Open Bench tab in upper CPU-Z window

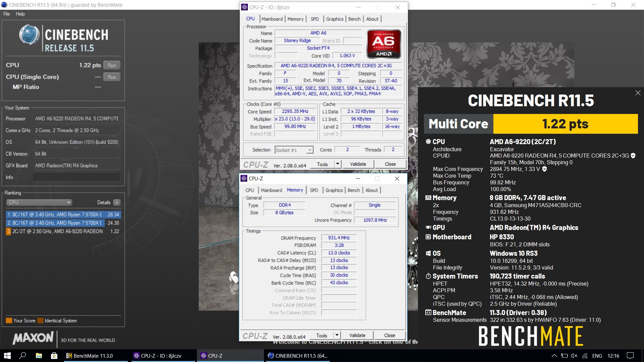[354, 19]
